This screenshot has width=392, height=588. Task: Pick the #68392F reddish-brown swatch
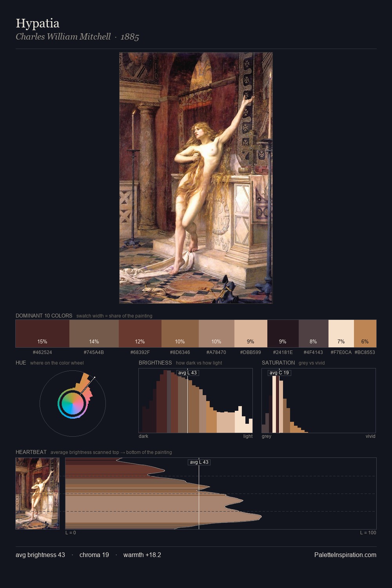click(x=140, y=334)
